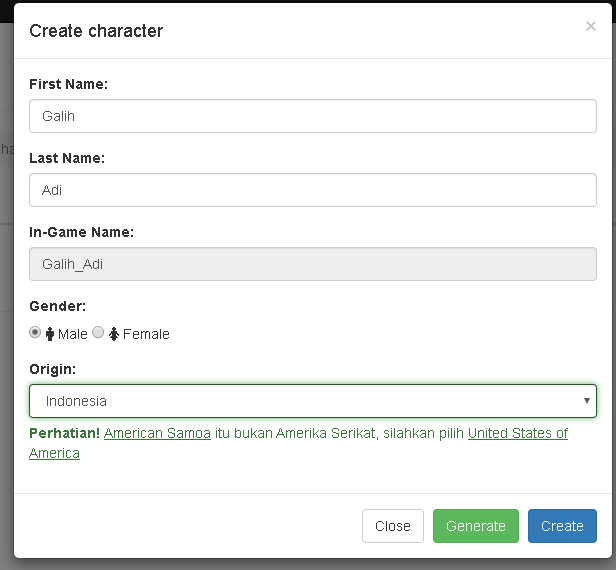Viewport: 616px width, 570px height.
Task: Click the Close button
Action: (393, 526)
